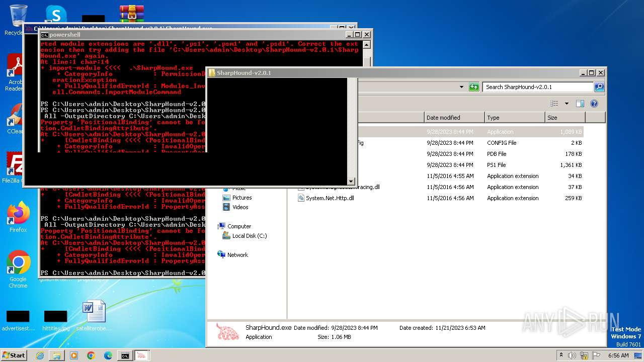Viewport: 644px width, 362px height.
Task: Change the view with the Views icon
Action: [554, 104]
